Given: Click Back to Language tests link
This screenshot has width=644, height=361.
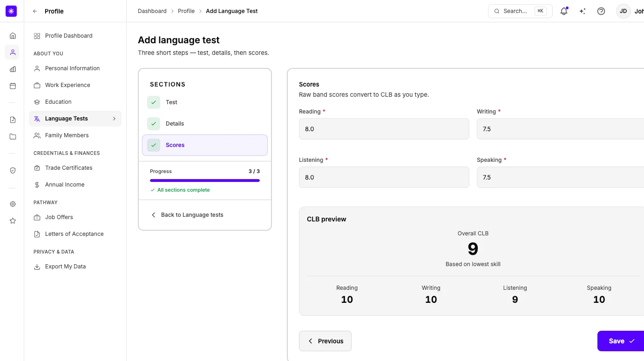Looking at the screenshot, I should tap(187, 215).
